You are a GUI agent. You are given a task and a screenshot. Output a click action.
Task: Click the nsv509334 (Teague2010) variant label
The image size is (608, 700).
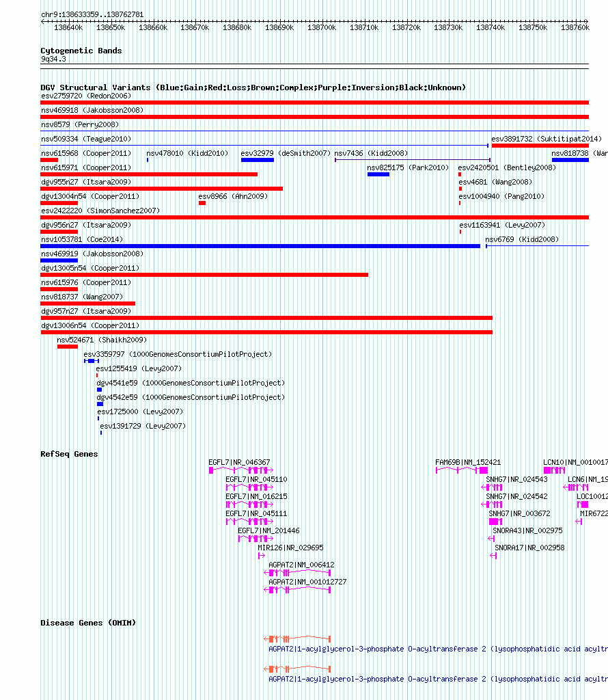point(86,139)
